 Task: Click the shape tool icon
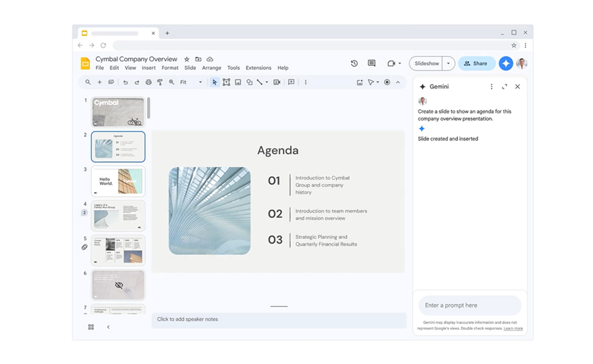click(250, 82)
